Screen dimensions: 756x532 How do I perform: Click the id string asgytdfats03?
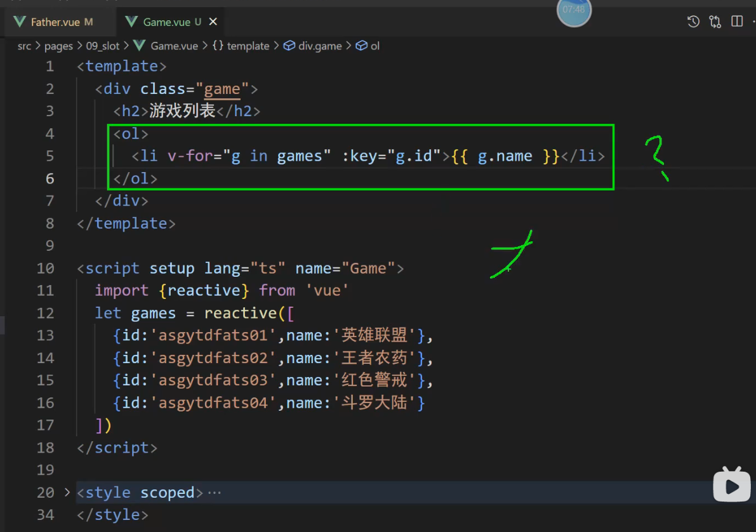coord(213,380)
